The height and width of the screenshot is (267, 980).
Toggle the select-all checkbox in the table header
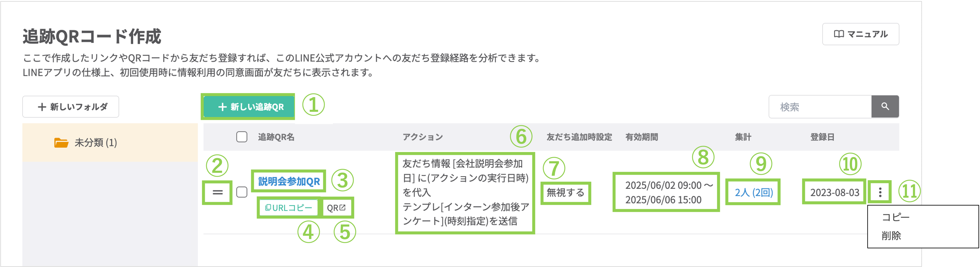[x=242, y=137]
